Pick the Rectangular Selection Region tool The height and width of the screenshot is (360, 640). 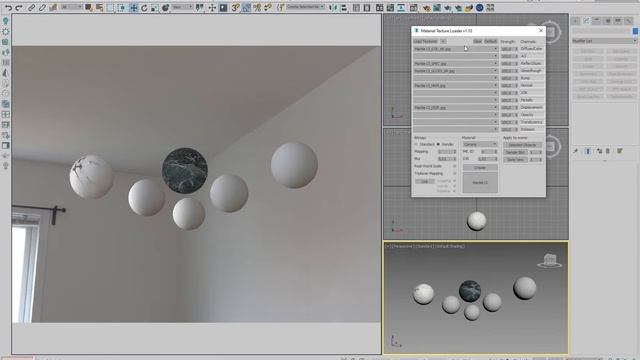[x=110, y=7]
